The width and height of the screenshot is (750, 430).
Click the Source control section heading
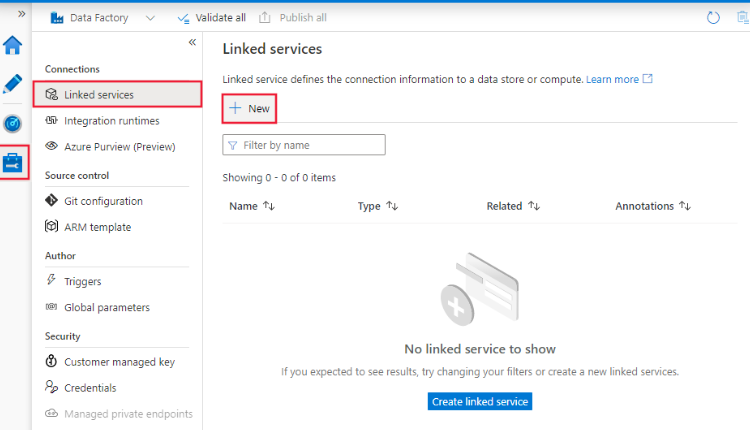(77, 176)
